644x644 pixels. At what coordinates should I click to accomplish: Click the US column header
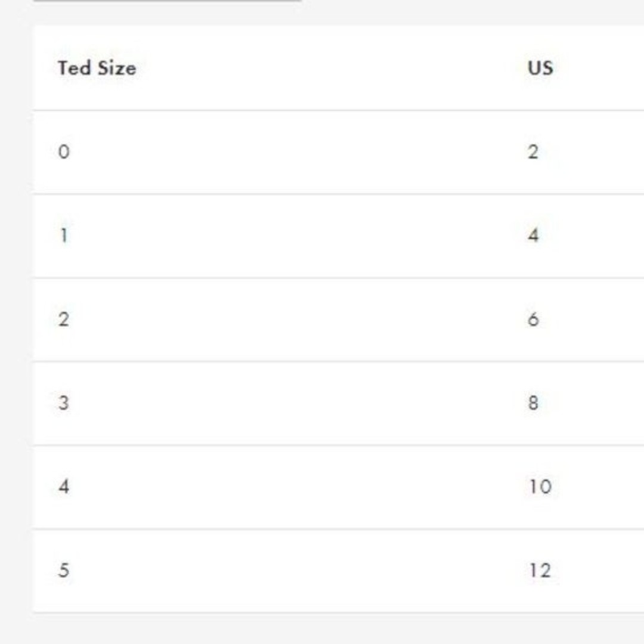tap(540, 68)
